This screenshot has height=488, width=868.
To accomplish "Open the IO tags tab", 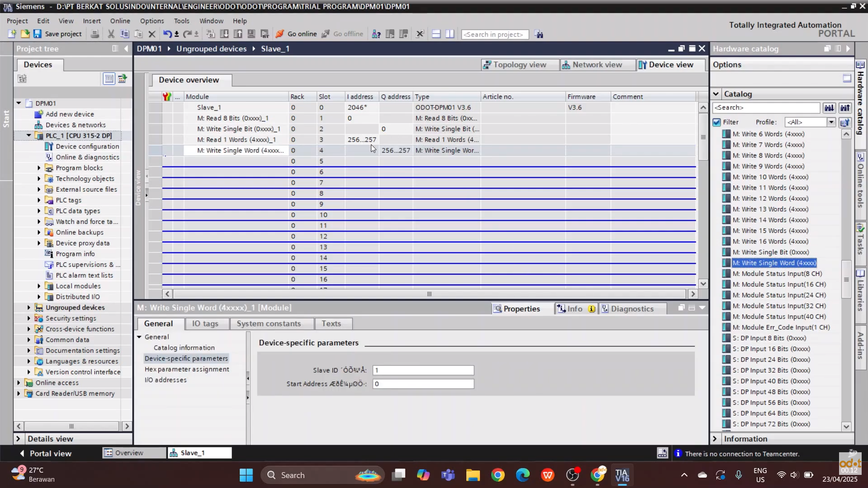I will coord(205,323).
